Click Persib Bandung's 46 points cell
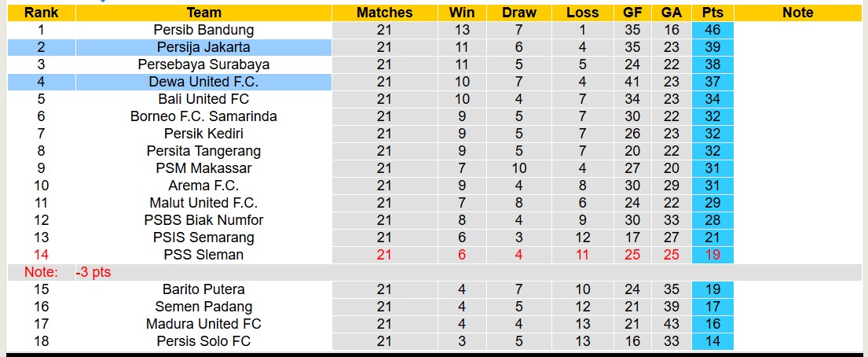Viewport: 868px width, 357px height. tap(712, 30)
